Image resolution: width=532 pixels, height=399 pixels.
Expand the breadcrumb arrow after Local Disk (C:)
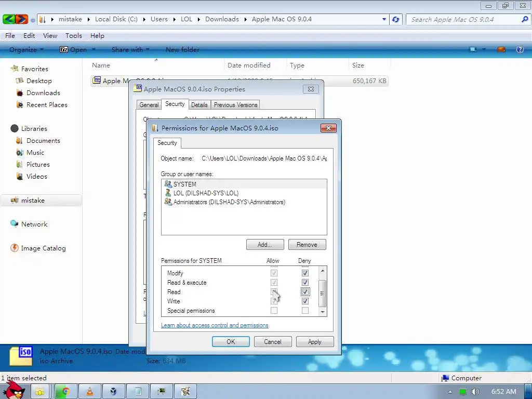(144, 19)
